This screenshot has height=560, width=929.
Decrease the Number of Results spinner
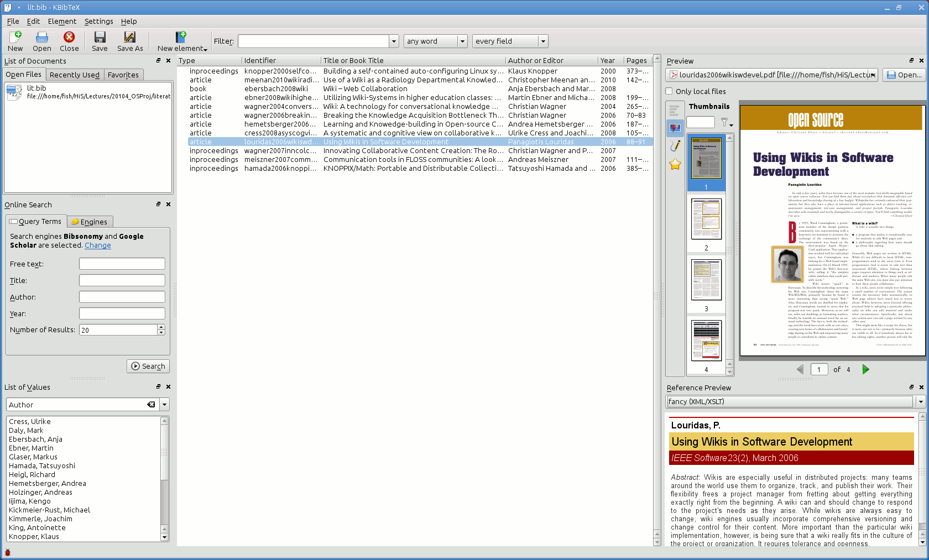click(161, 333)
